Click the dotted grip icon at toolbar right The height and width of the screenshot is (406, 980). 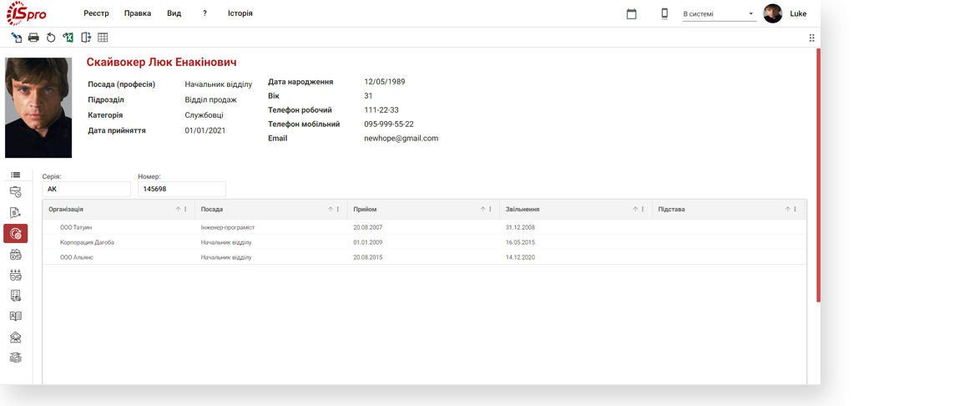coord(811,38)
